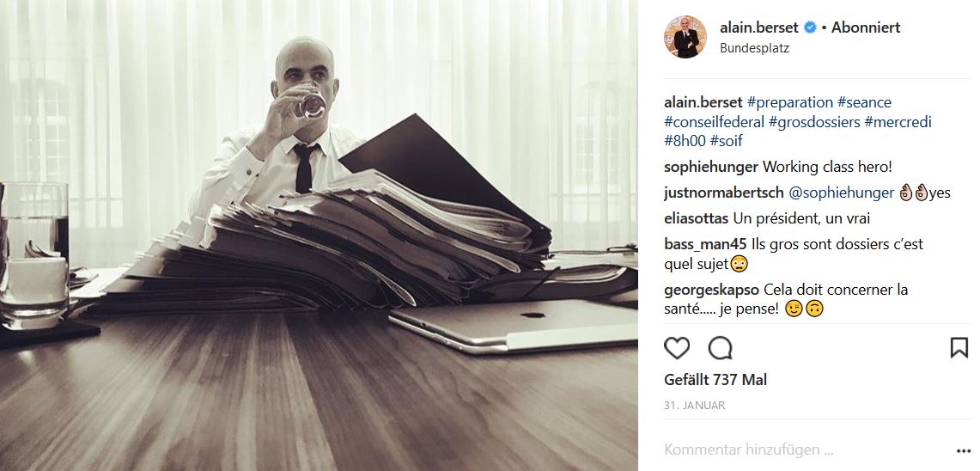Screen dimensions: 980x471
Task: Open the Bundesplatz location link
Action: tap(754, 48)
